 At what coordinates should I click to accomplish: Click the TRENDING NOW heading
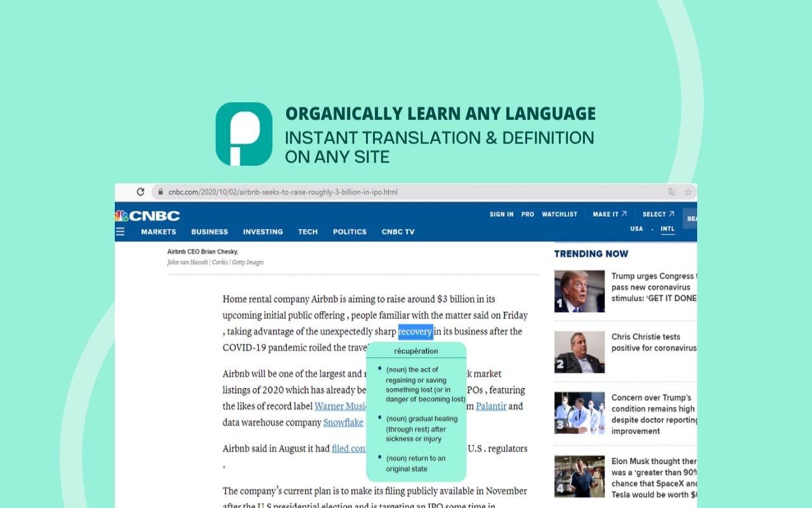coord(591,254)
